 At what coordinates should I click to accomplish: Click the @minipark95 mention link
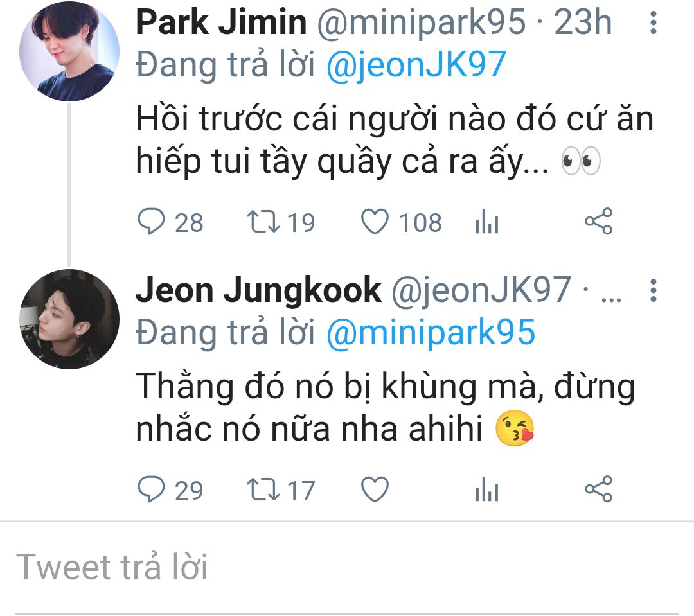click(x=431, y=332)
